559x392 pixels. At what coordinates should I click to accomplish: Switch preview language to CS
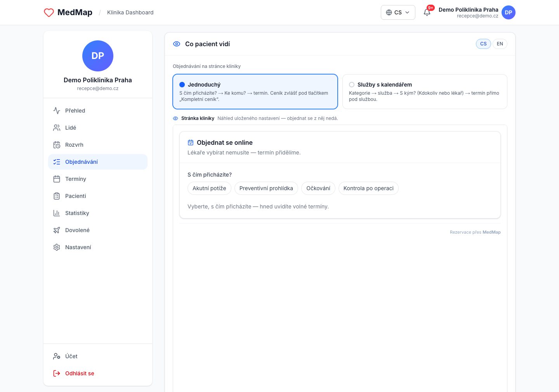[483, 44]
